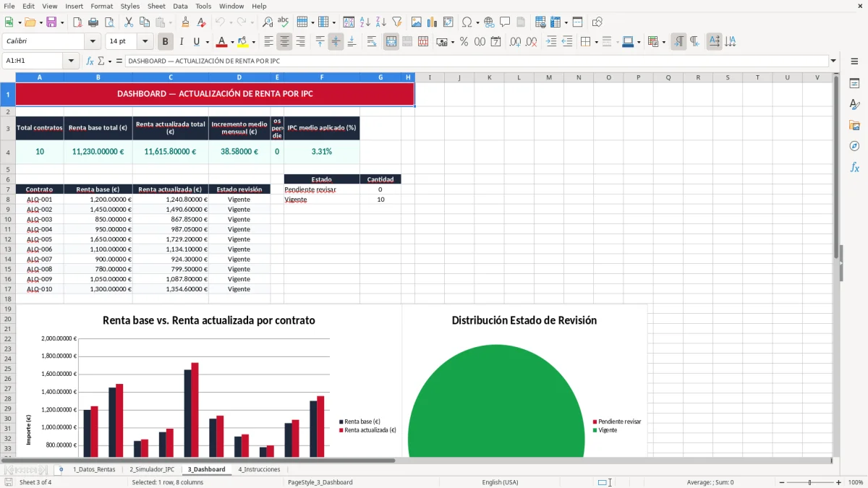The image size is (868, 488).
Task: Switch to the 4_Instrucciones sheet tab
Action: [x=259, y=469]
